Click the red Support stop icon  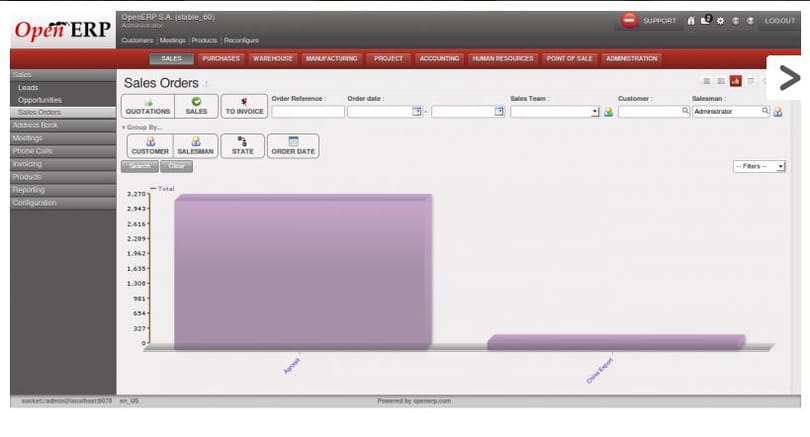[x=629, y=21]
